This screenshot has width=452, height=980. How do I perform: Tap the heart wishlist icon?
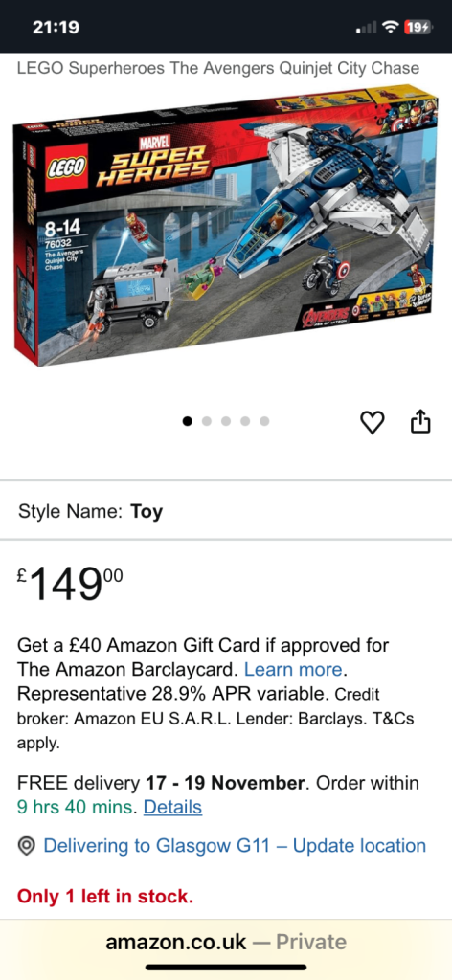click(x=373, y=422)
